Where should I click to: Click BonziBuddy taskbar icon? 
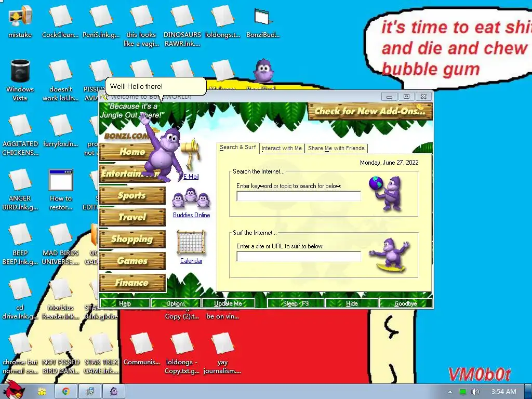[x=114, y=392]
